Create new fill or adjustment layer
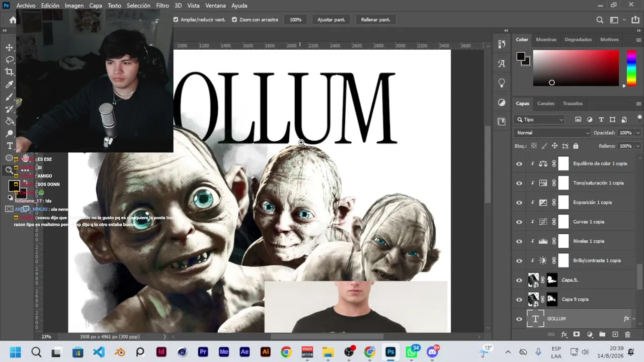This screenshot has height=362, width=644. (x=590, y=334)
